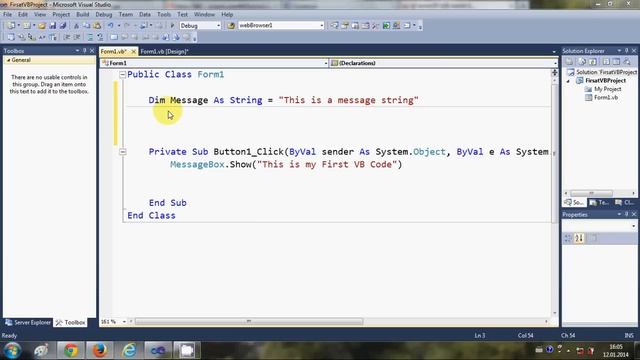Viewport: 640px width, 360px height.
Task: Open Internet Explorer from taskbar
Action: click(x=129, y=351)
